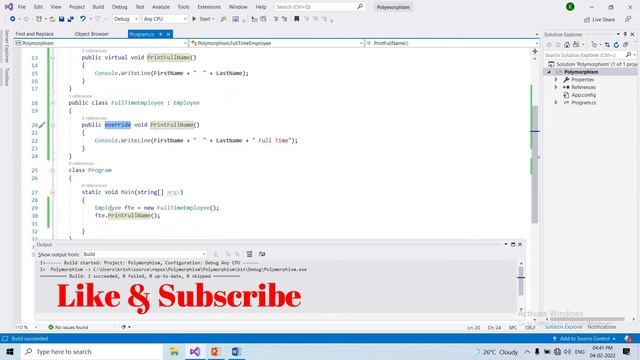Collapse the FullTimeEmployee class outlining on line 18
The width and height of the screenshot is (640, 360).
pyautogui.click(x=53, y=103)
